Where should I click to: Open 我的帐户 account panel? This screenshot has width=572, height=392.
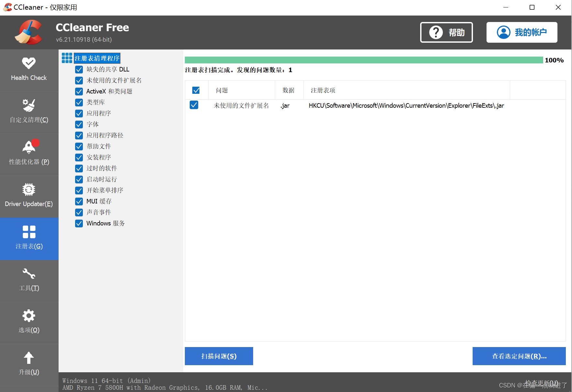(521, 32)
